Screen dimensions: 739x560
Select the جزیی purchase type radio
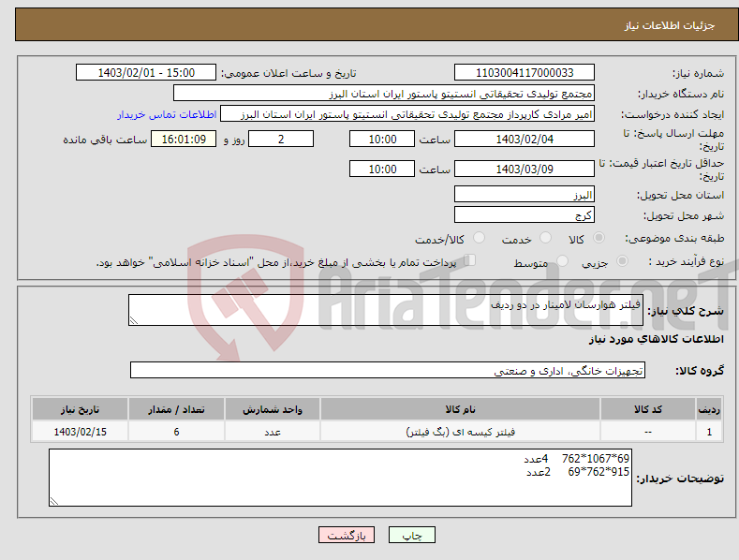[622, 261]
